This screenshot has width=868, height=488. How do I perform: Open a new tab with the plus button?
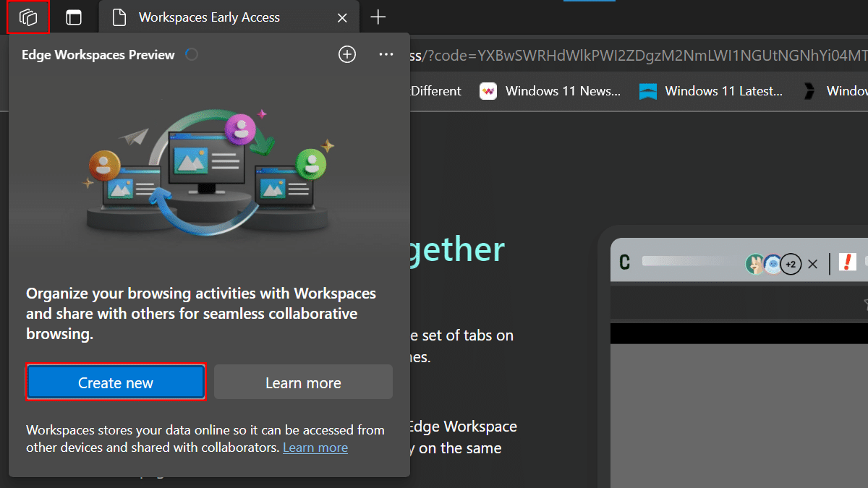click(378, 17)
